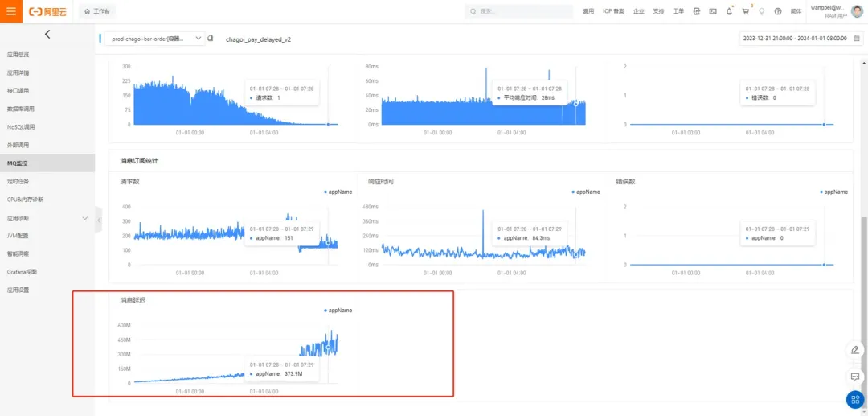Go back with the sidebar arrow
Viewport: 868px width, 416px height.
pos(47,35)
